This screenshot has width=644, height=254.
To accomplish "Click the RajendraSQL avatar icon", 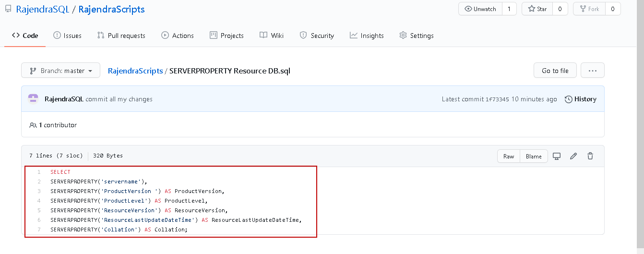I will click(33, 99).
